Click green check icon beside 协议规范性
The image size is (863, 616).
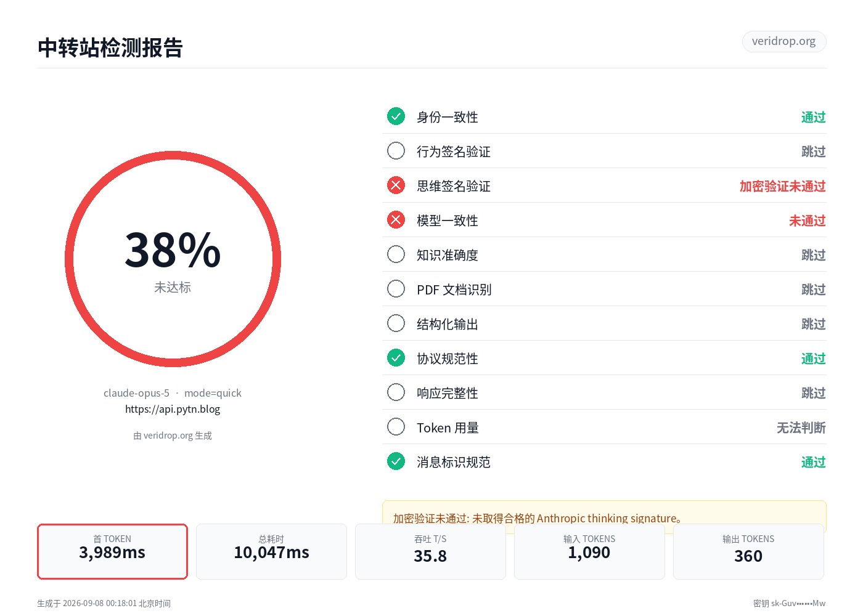pos(396,358)
